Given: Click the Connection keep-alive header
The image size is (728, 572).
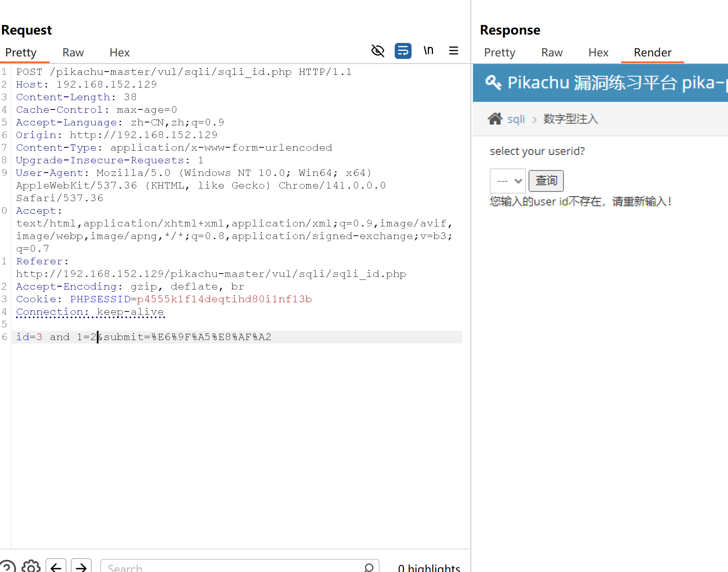Looking at the screenshot, I should 90,312.
